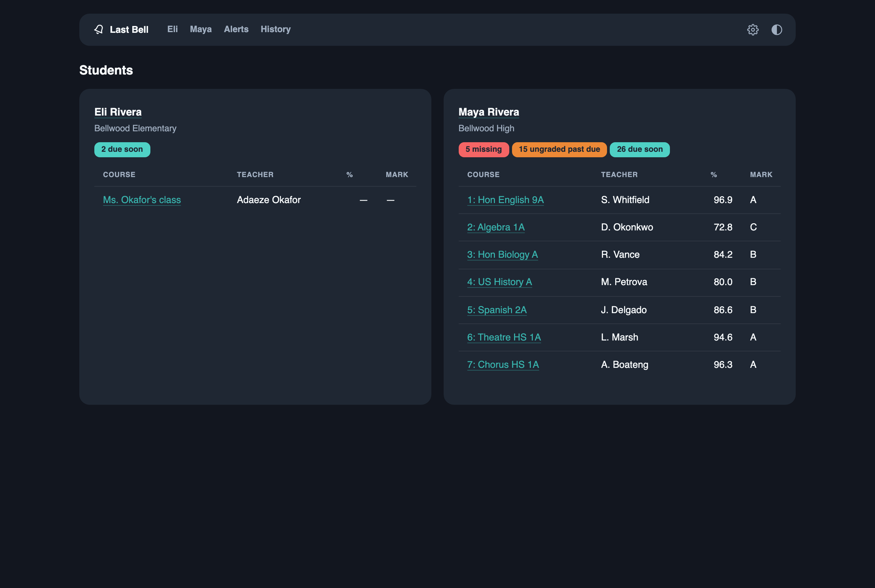This screenshot has height=588, width=875.
Task: Switch to the Alerts tab
Action: tap(236, 29)
